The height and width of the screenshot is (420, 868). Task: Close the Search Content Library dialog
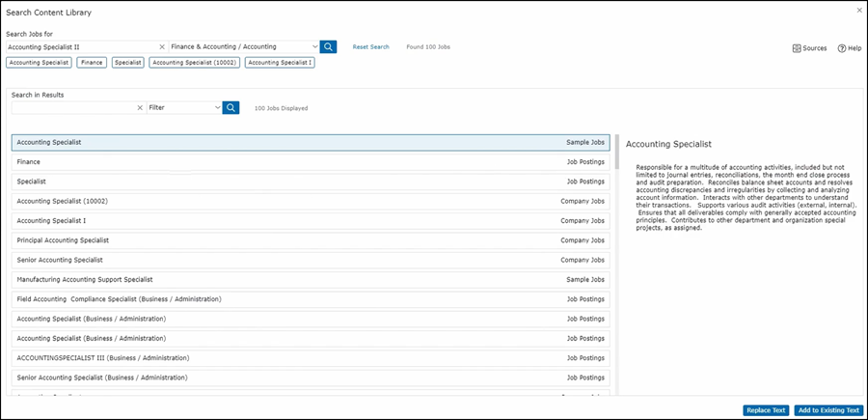(859, 11)
